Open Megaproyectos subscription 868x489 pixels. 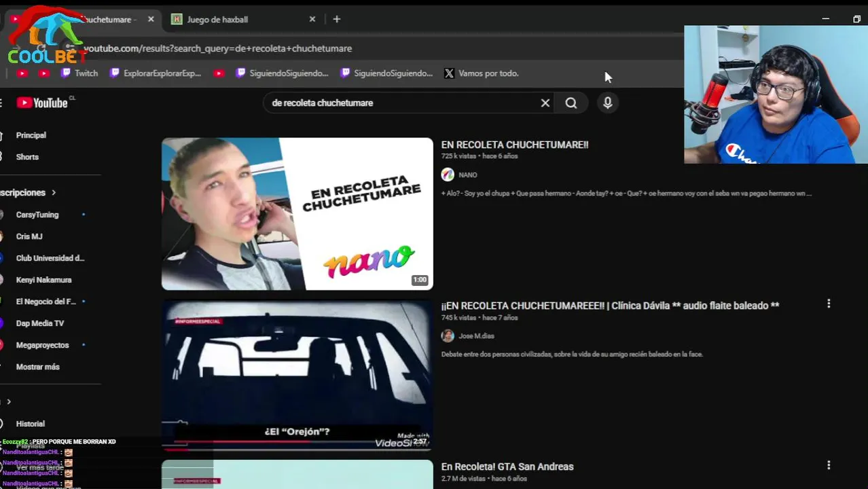point(42,345)
